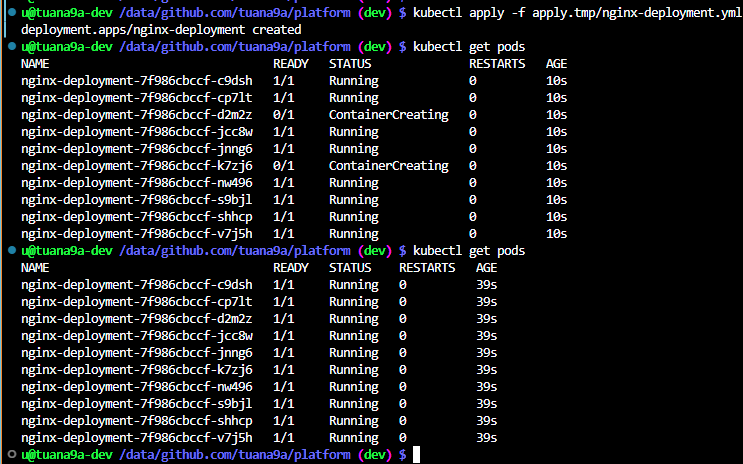
Task: Click the path '/data/github.com/tuana9a/platform' in the last prompt
Action: click(x=235, y=455)
